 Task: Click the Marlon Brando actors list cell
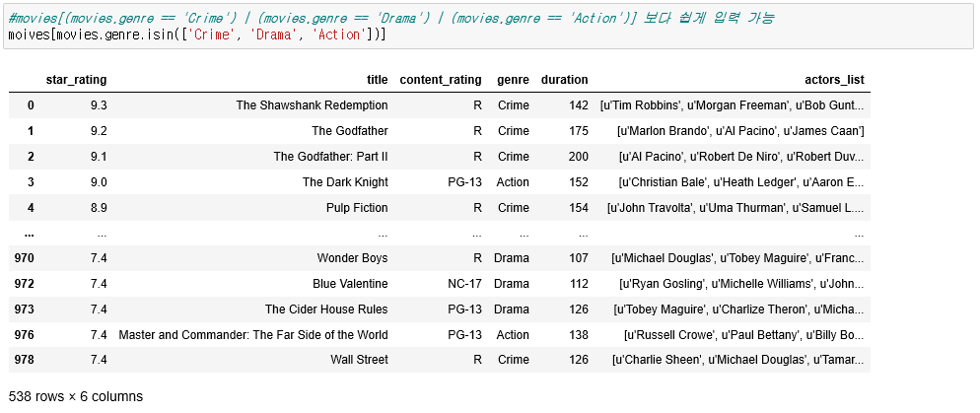[740, 131]
